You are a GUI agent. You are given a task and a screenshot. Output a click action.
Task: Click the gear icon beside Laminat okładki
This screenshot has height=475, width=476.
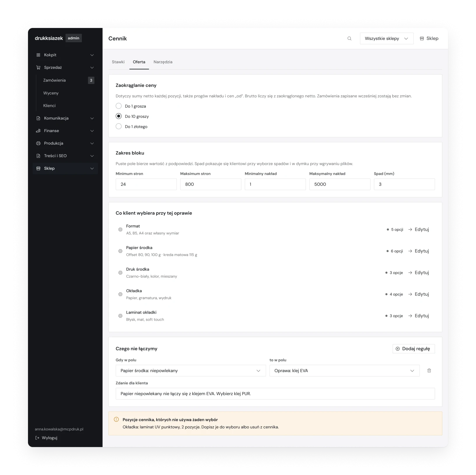[120, 316]
